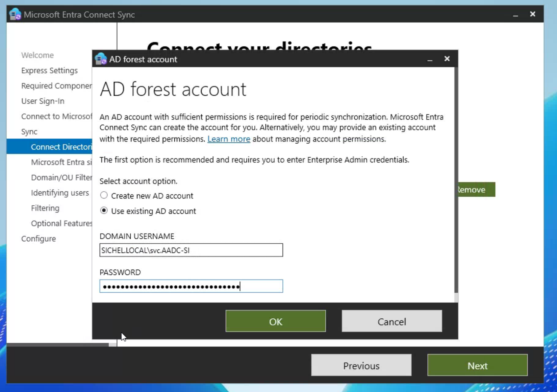
Task: Minimize the AD forest account dialog
Action: click(x=430, y=59)
